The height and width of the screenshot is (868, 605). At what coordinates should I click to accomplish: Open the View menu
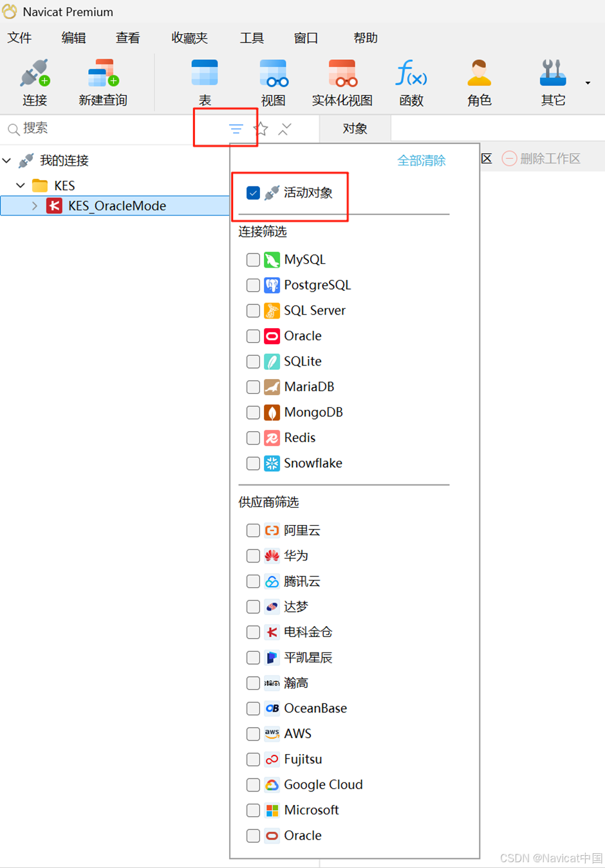point(127,38)
